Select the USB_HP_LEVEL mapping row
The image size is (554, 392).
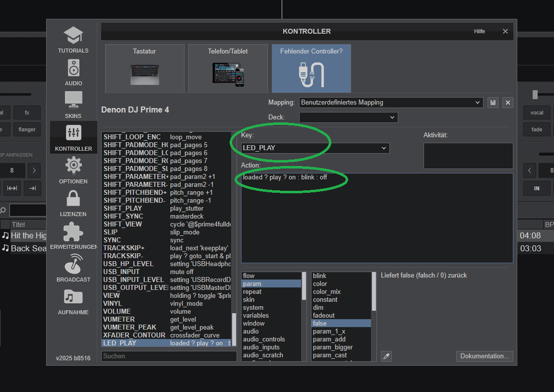click(x=167, y=264)
